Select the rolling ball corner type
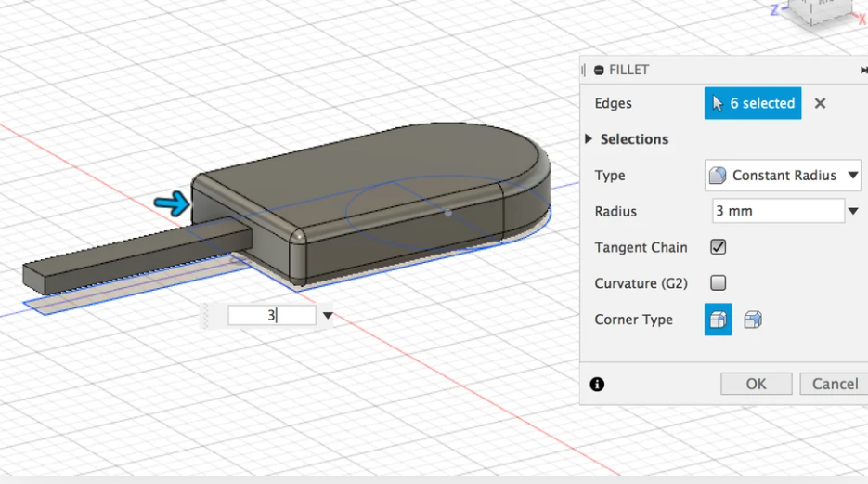Screen dimensions: 868x484 tap(718, 320)
